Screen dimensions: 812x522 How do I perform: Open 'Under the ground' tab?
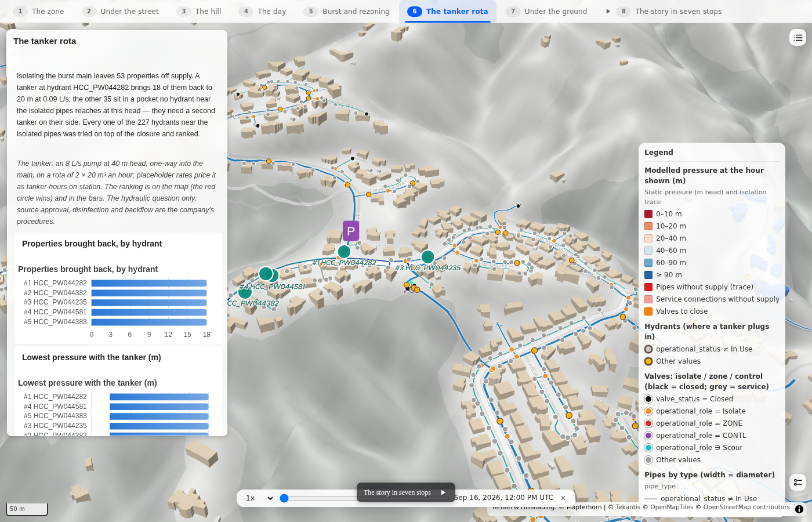point(548,11)
